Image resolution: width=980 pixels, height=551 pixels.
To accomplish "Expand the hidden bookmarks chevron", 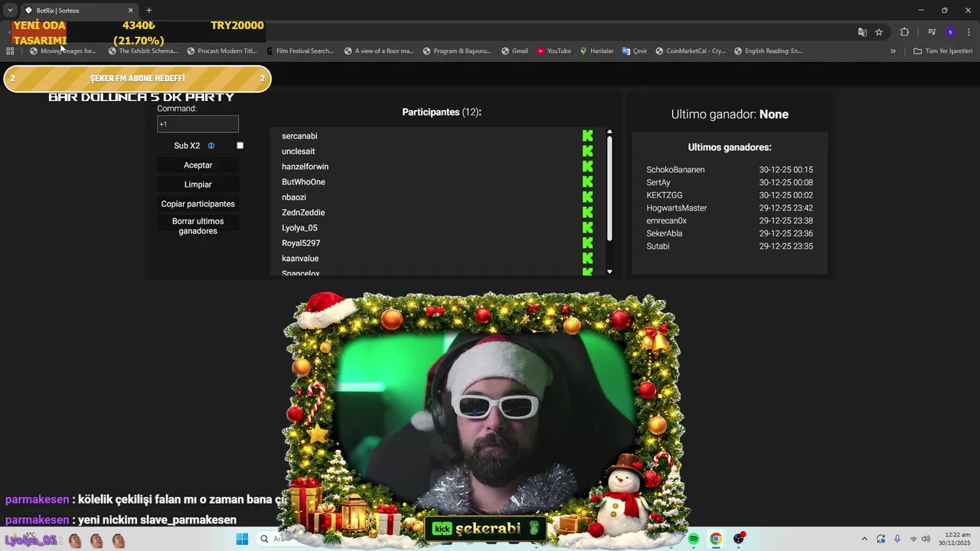I will point(893,51).
